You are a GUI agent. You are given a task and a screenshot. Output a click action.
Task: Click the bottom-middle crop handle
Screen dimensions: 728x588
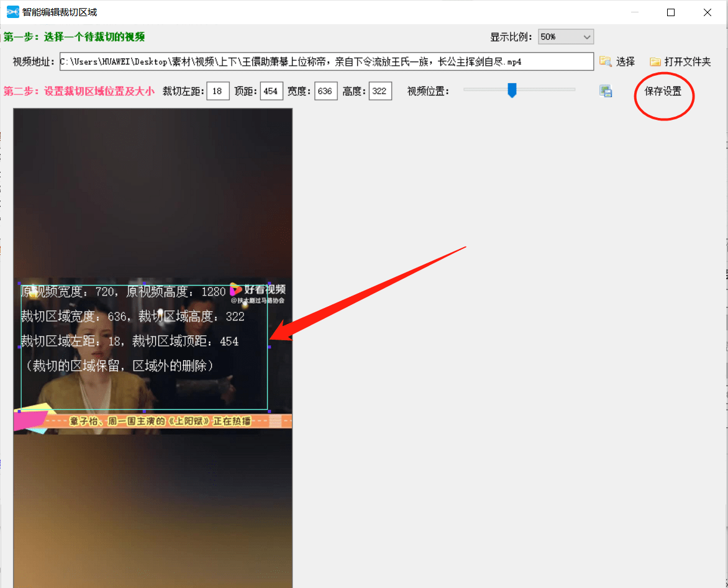(x=144, y=411)
